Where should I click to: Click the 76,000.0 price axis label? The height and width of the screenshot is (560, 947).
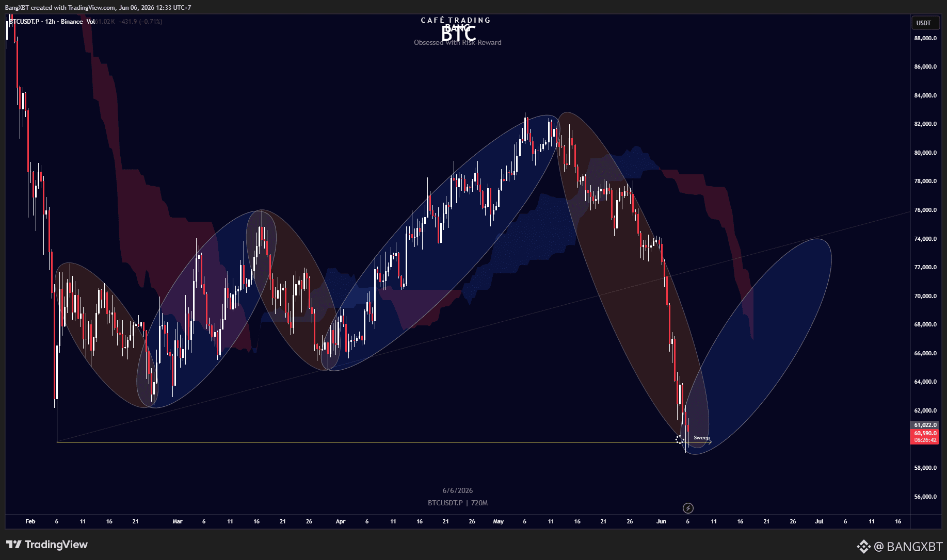[x=925, y=210]
